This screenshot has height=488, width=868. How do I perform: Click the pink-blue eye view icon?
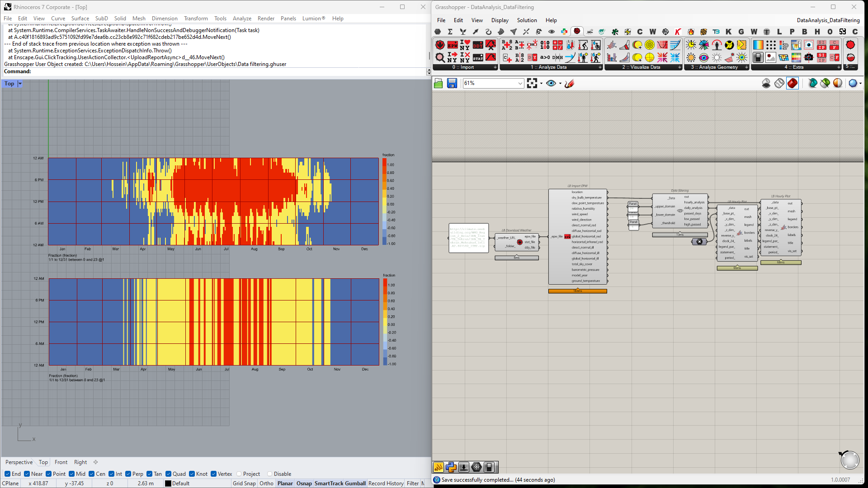pos(704,57)
